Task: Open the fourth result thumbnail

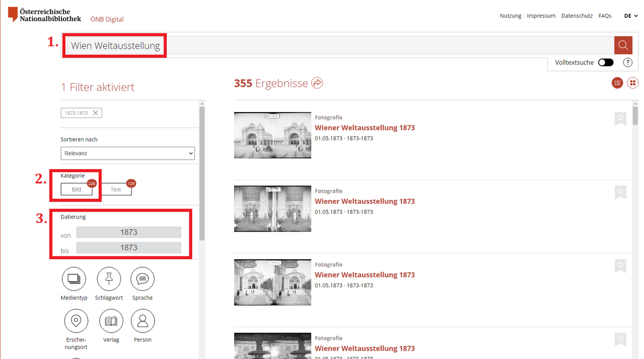Action: (x=273, y=346)
